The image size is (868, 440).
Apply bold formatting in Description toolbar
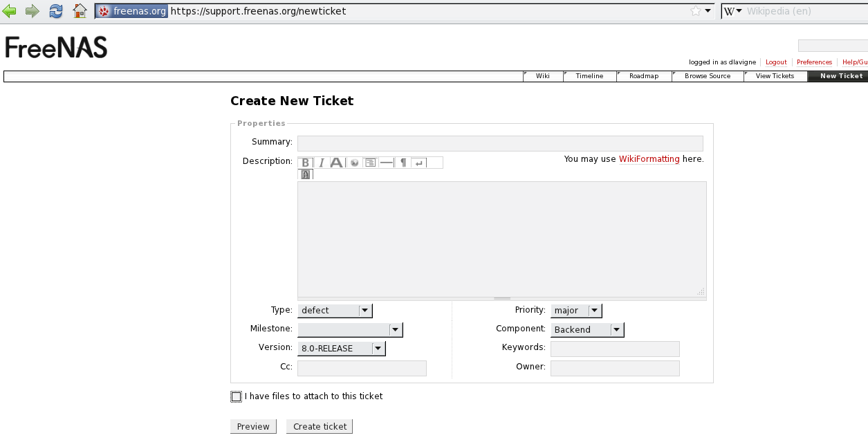306,163
